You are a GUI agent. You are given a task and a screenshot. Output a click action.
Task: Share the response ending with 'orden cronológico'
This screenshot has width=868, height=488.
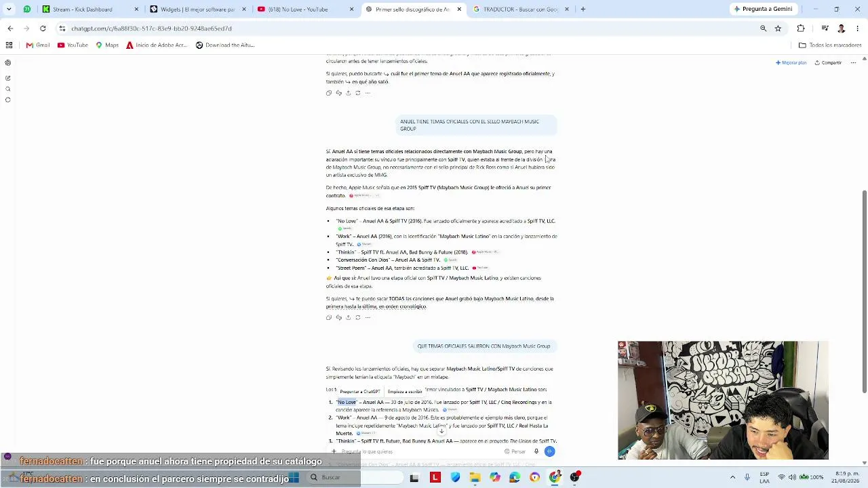[x=349, y=317]
